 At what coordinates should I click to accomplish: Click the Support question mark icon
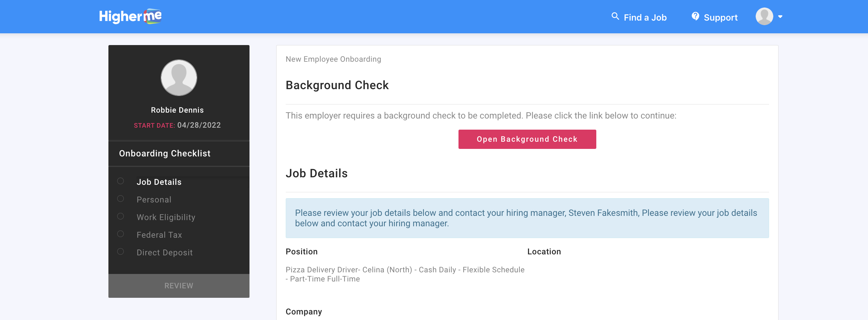(695, 16)
